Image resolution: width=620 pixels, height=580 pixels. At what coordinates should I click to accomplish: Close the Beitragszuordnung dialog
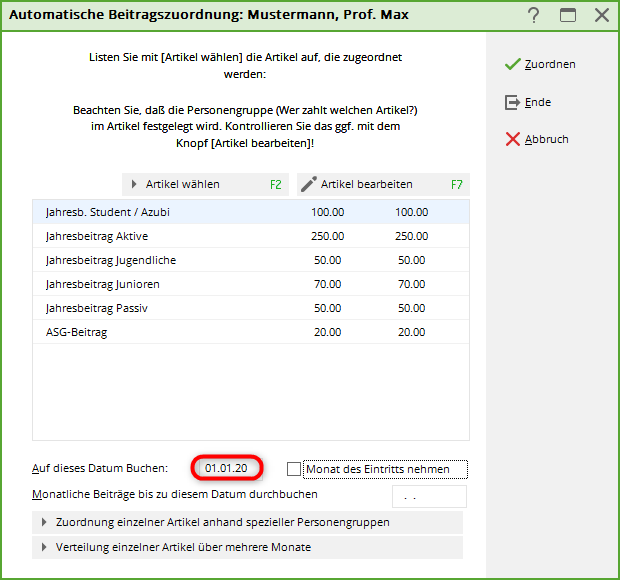pyautogui.click(x=602, y=15)
